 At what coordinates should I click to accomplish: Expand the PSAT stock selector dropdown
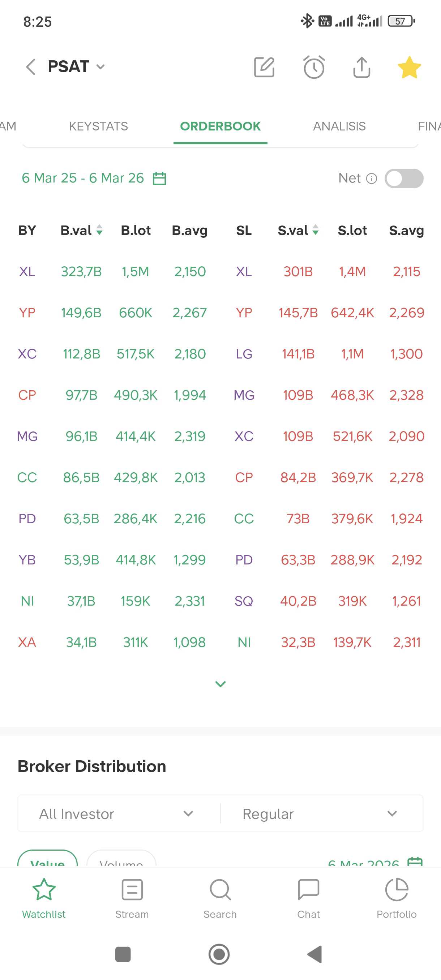click(x=100, y=67)
